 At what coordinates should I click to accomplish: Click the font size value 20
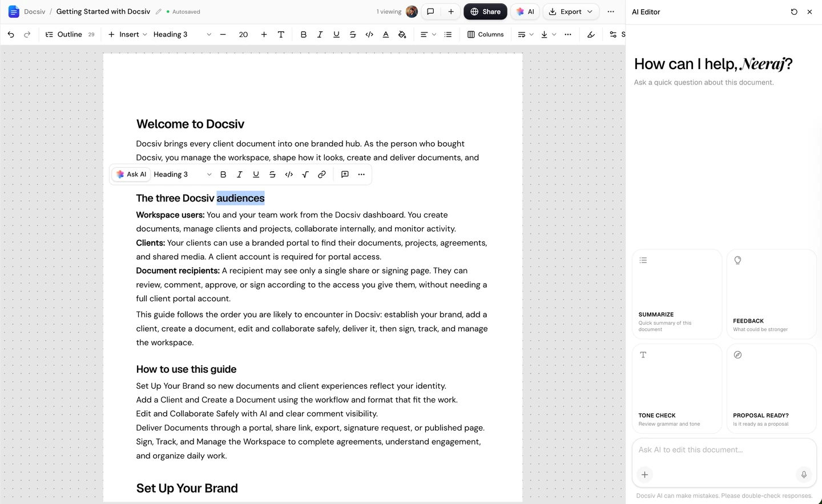coord(243,34)
